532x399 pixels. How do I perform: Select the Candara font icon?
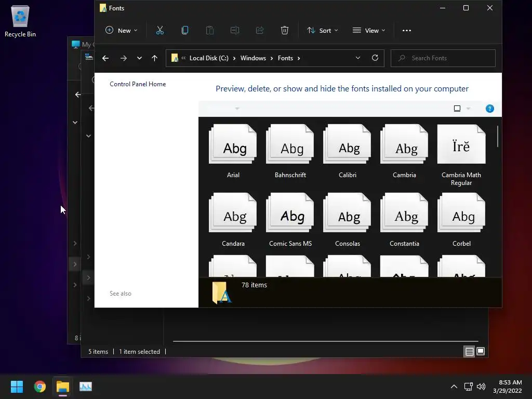tap(233, 220)
